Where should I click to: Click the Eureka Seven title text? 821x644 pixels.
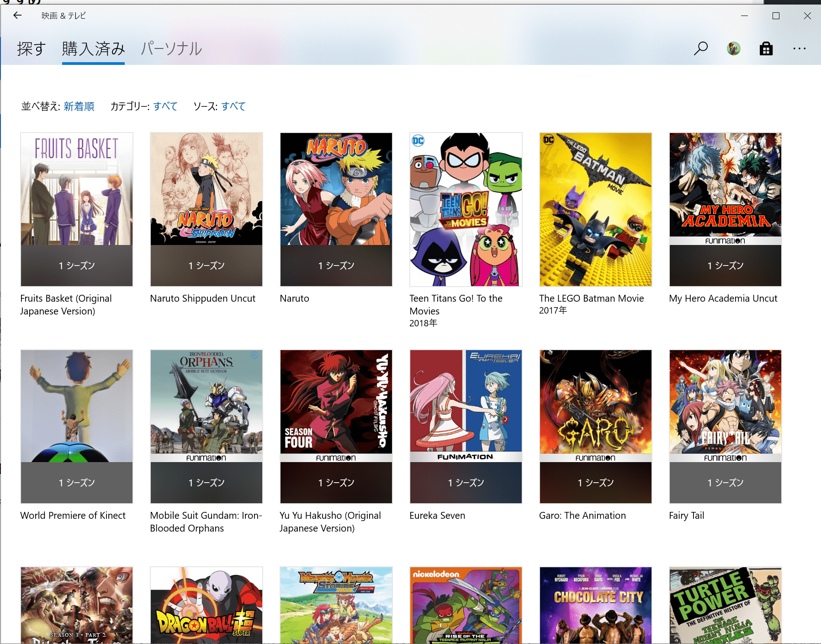coord(437,516)
